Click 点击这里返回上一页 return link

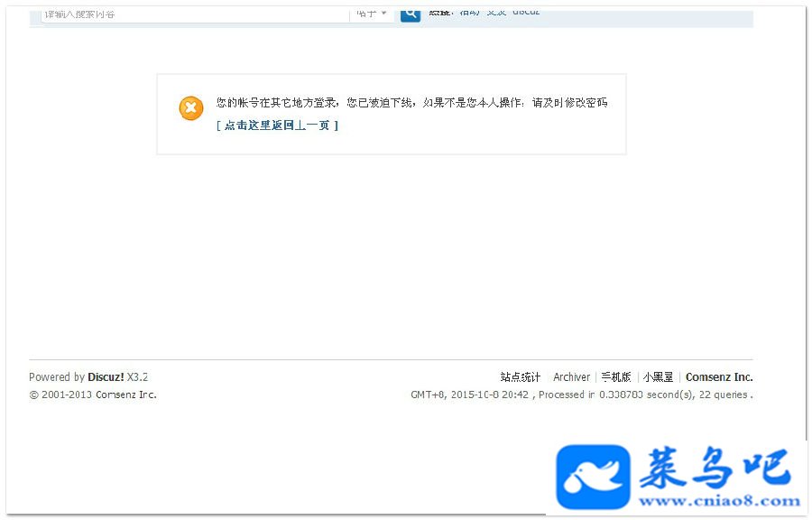(x=277, y=125)
